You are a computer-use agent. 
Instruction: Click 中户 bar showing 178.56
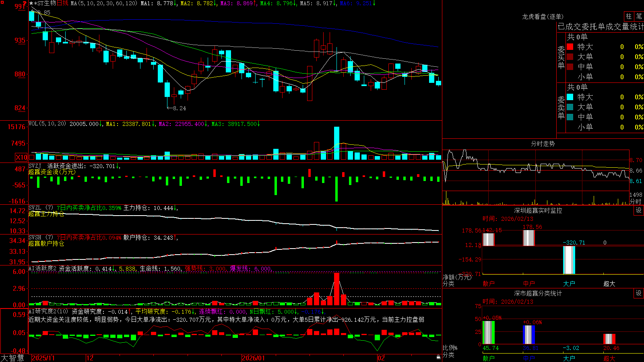tap(528, 238)
